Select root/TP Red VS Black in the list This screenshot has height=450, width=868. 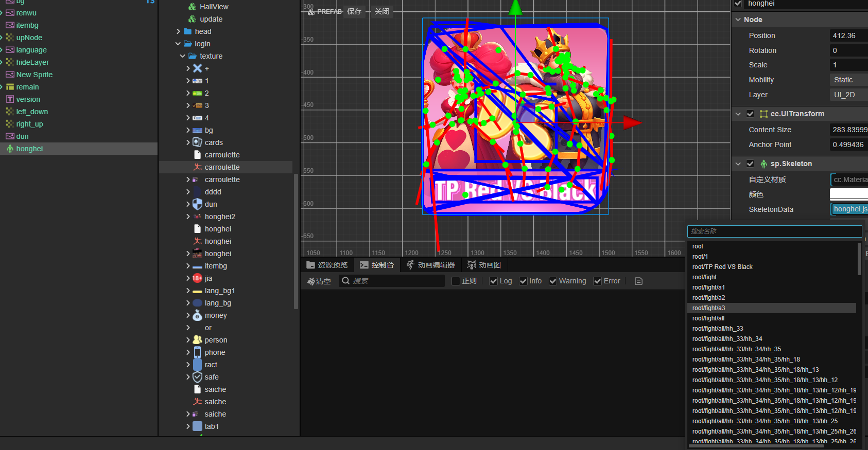[772, 267]
